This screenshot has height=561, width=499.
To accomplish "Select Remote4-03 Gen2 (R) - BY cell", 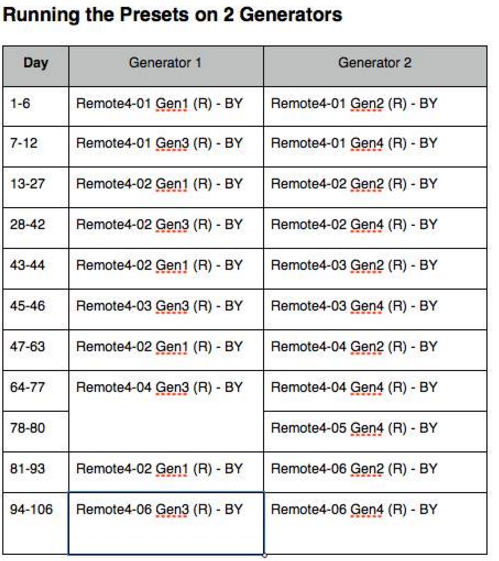I will click(x=375, y=269).
